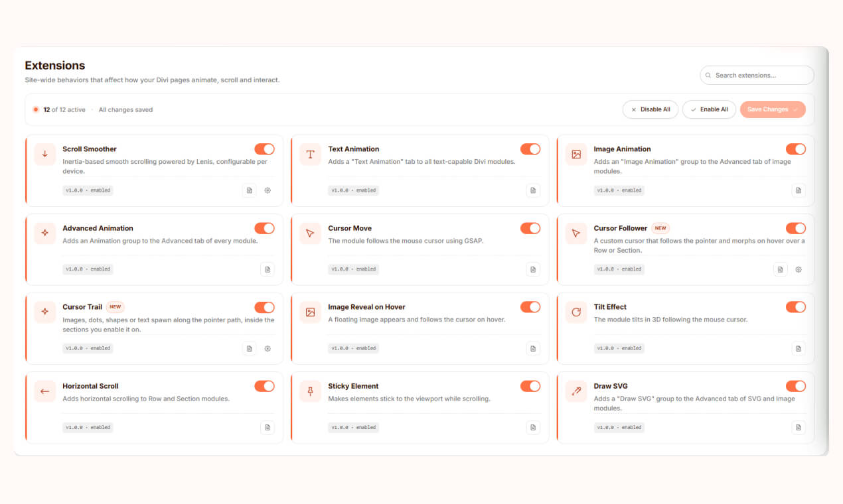Toggle the Cursor Move extension
The image size is (843, 504).
(530, 228)
